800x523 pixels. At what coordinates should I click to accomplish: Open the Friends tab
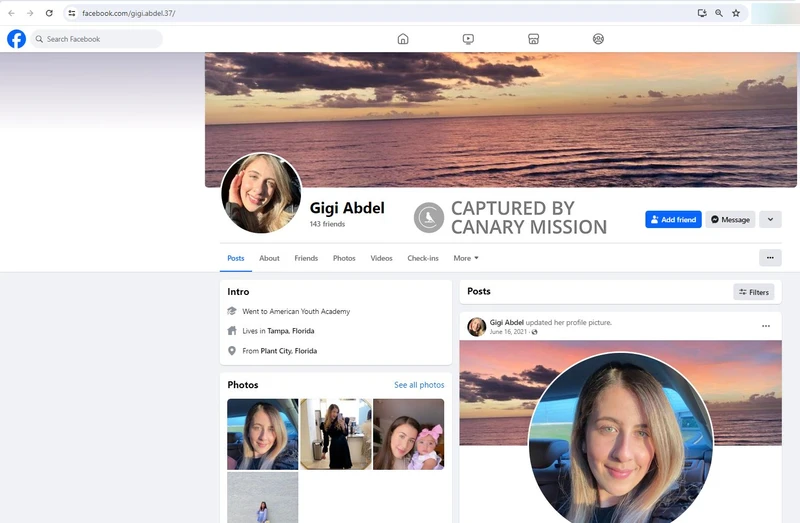(306, 258)
